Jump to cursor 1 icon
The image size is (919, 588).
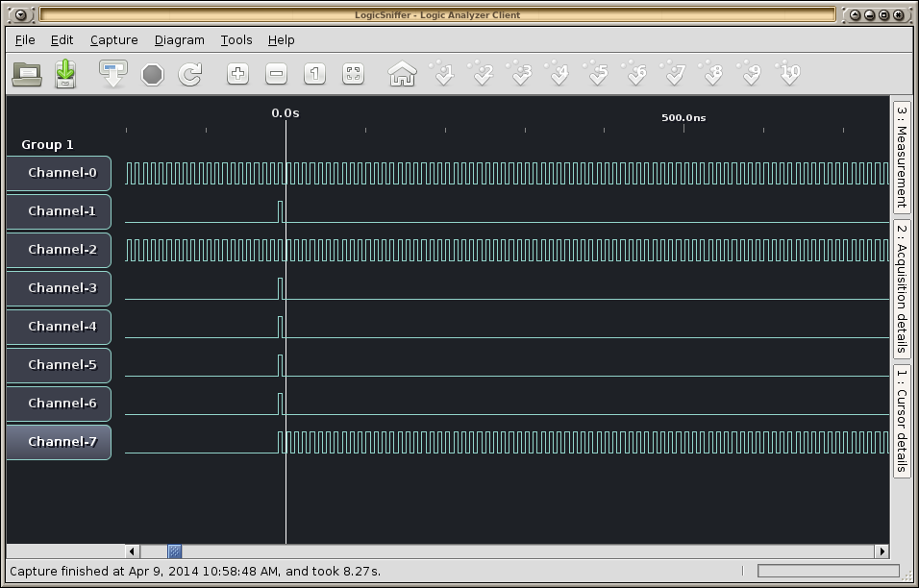click(x=442, y=73)
